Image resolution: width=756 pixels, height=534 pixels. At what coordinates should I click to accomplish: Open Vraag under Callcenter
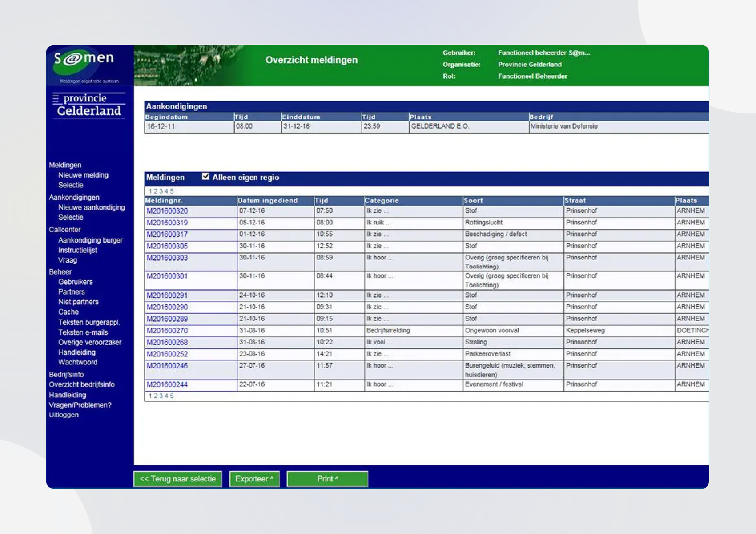68,260
